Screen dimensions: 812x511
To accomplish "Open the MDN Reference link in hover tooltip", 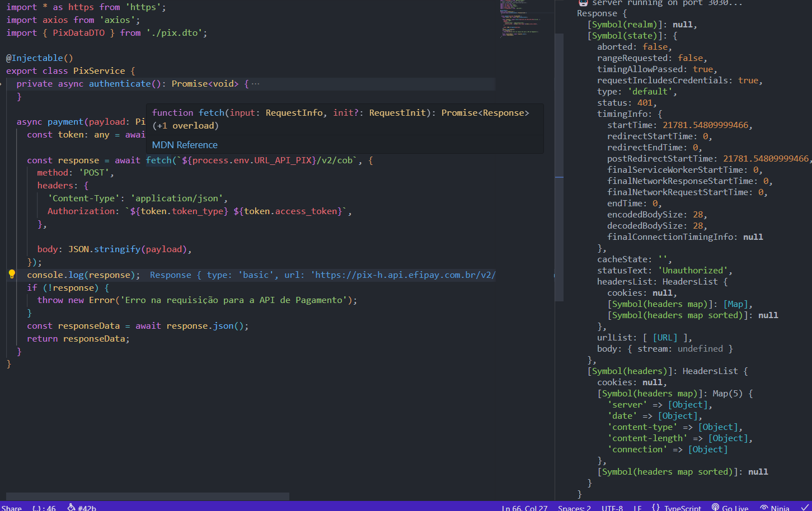I will (185, 145).
